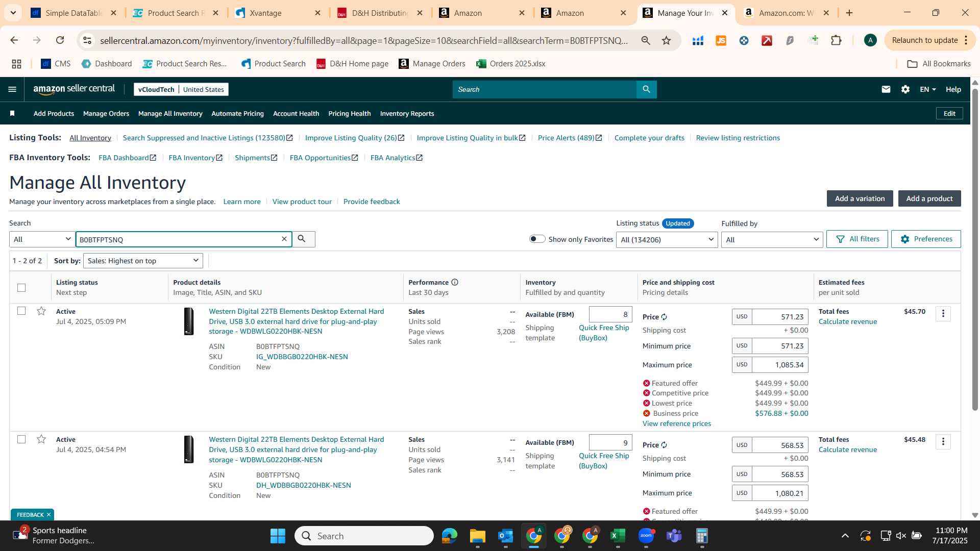Click the top search magnifier button
Viewport: 980px width, 551px height.
point(646,89)
